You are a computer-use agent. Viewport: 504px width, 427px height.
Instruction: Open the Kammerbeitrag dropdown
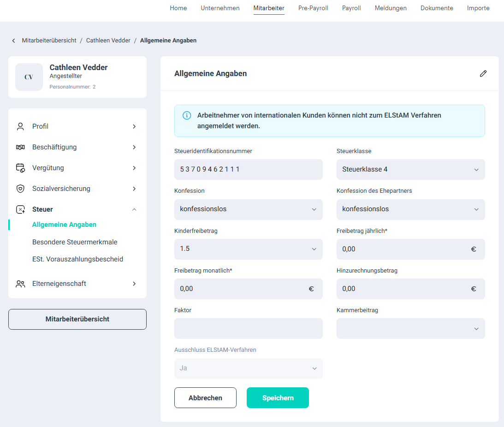pyautogui.click(x=410, y=328)
